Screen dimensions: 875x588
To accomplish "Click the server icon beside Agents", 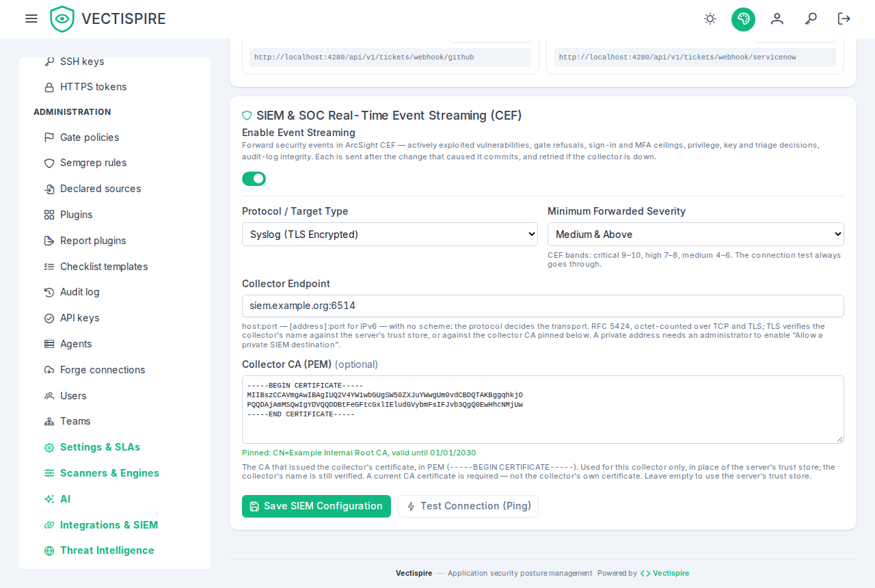I will click(x=49, y=344).
